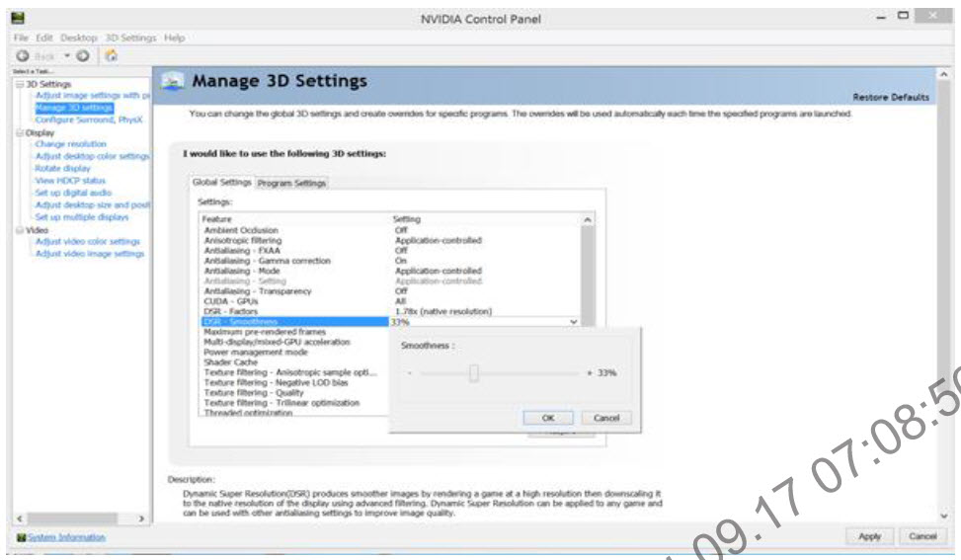961x560 pixels.
Task: Click the plus end of Smoothness slider
Action: (590, 372)
